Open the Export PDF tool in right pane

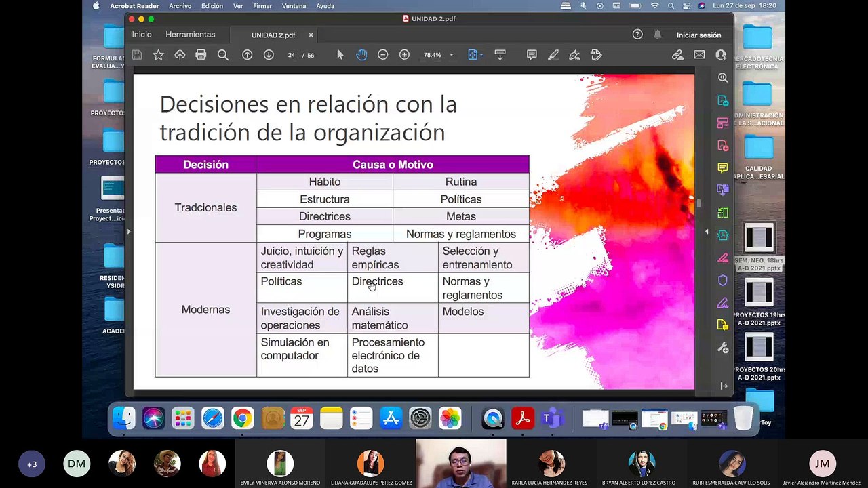click(723, 100)
